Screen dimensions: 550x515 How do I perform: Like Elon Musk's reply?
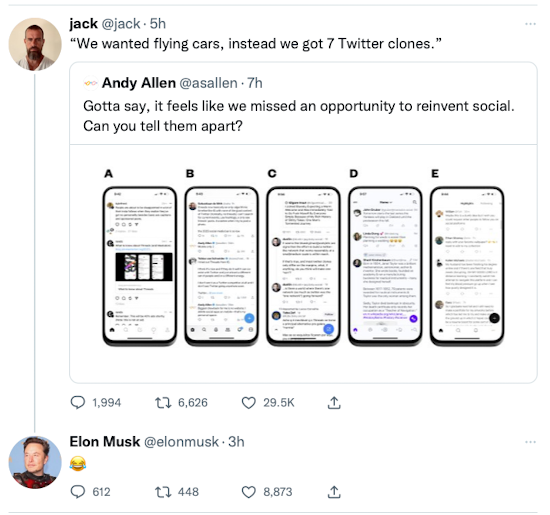coord(249,492)
